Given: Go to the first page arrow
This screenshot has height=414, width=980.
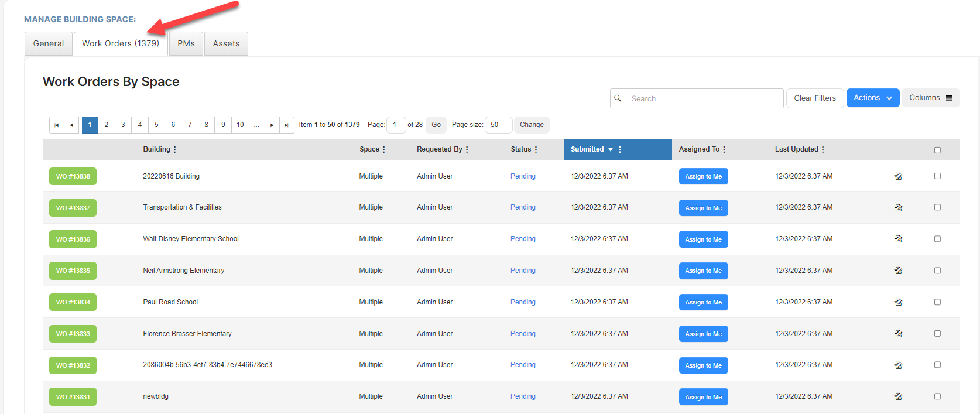Looking at the screenshot, I should 56,125.
